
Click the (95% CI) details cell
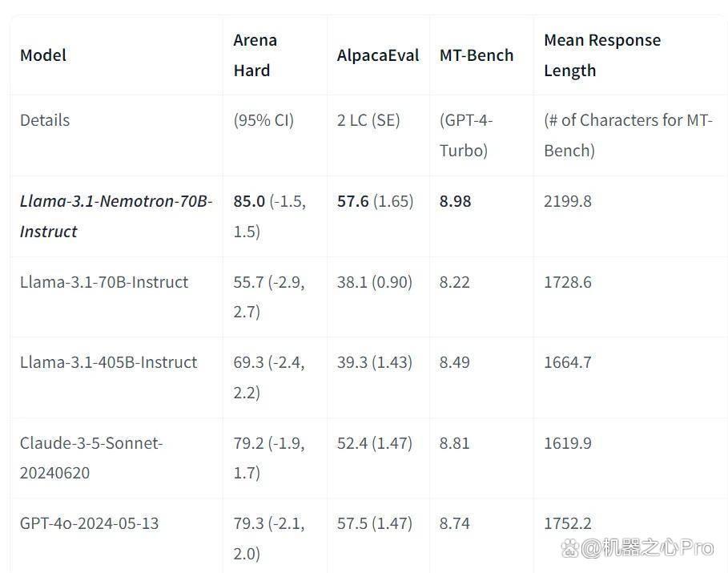click(x=263, y=120)
